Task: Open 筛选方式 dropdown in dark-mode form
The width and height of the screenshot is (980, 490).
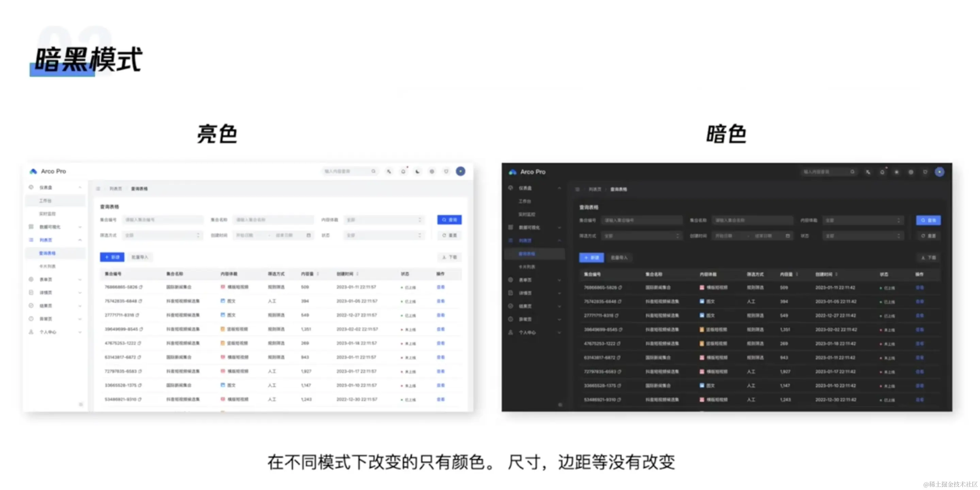Action: coord(641,236)
